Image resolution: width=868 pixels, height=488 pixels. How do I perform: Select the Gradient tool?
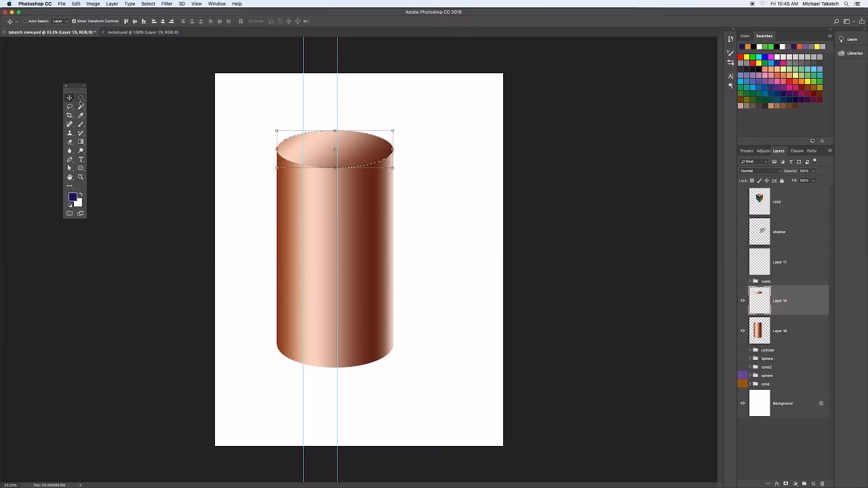tap(81, 142)
